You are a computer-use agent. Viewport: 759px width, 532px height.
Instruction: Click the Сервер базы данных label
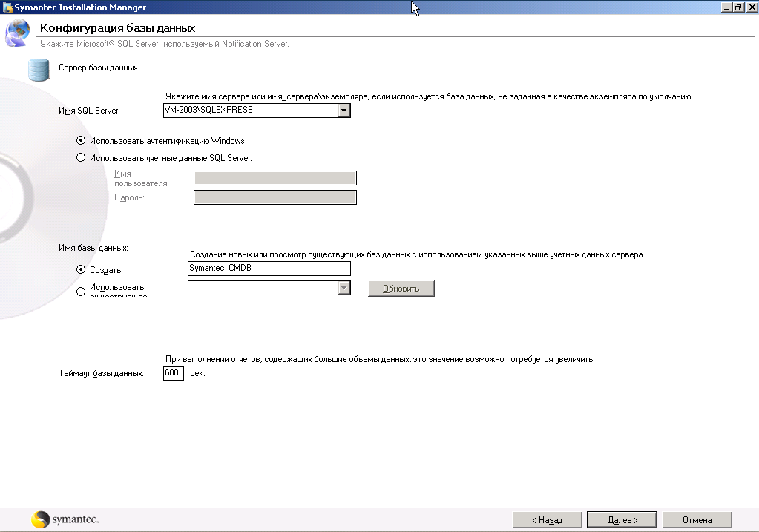tap(98, 68)
